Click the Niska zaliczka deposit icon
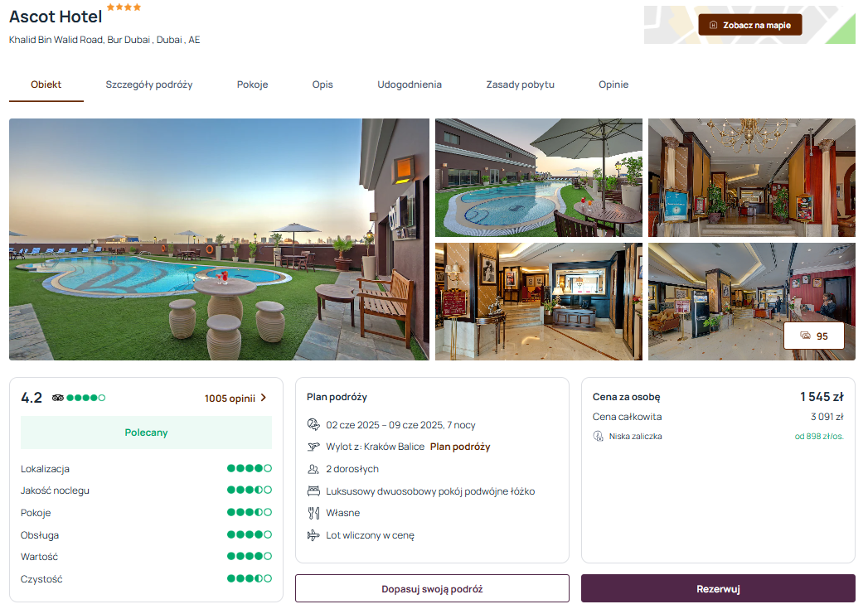868x609 pixels. click(599, 437)
